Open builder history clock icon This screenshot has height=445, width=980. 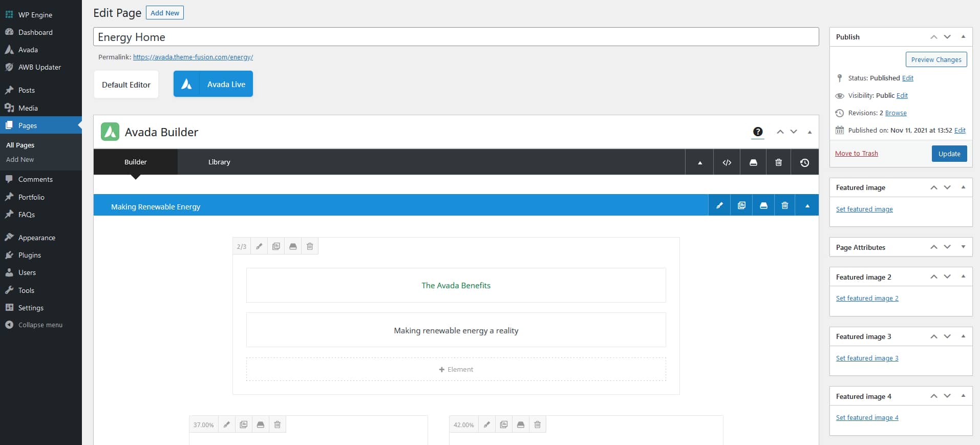coord(804,162)
